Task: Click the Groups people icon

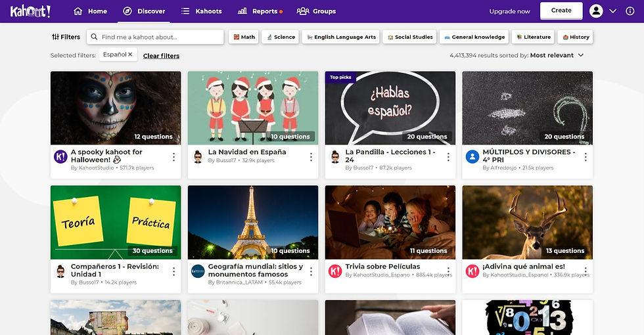Action: pyautogui.click(x=303, y=11)
